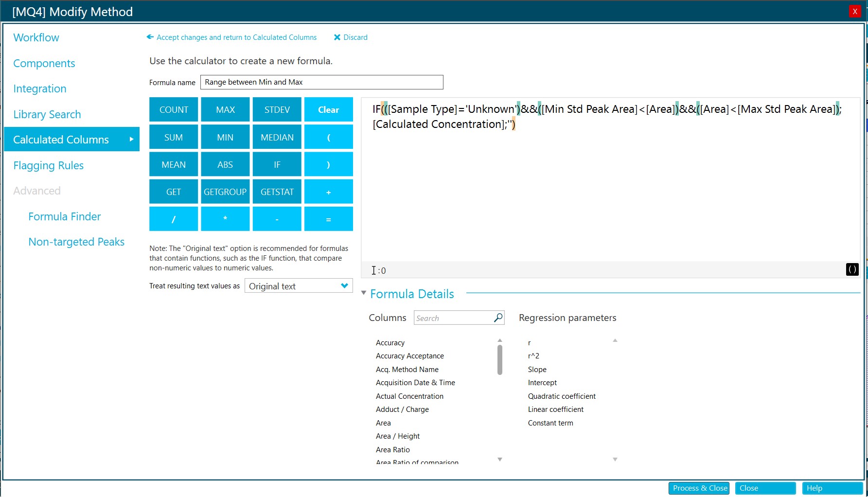Click the bottom Close button
The width and height of the screenshot is (868, 497).
(x=765, y=488)
